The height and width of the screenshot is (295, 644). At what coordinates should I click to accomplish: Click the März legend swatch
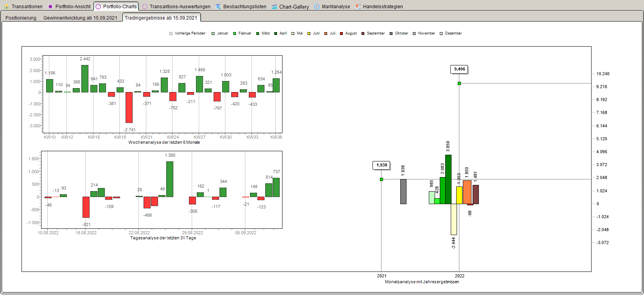tap(258, 34)
